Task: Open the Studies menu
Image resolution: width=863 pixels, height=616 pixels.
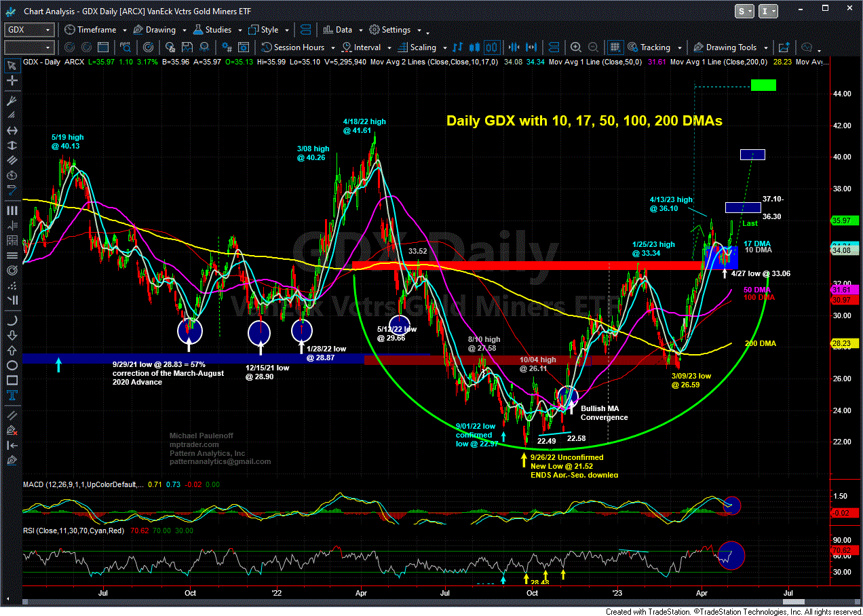Action: tap(212, 30)
